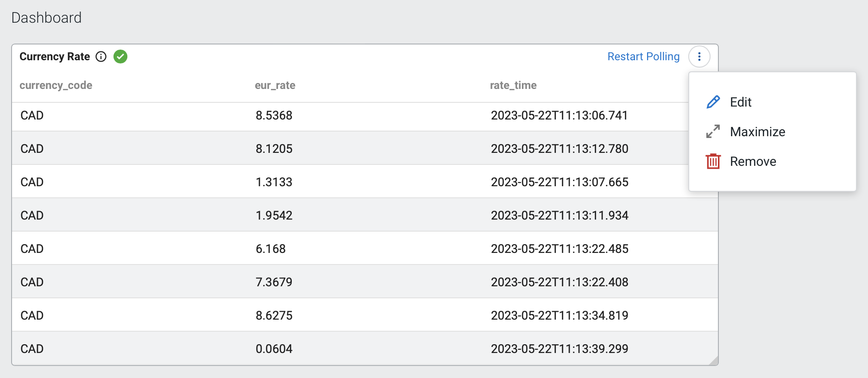
Task: Click the Restart Polling link
Action: (x=643, y=57)
